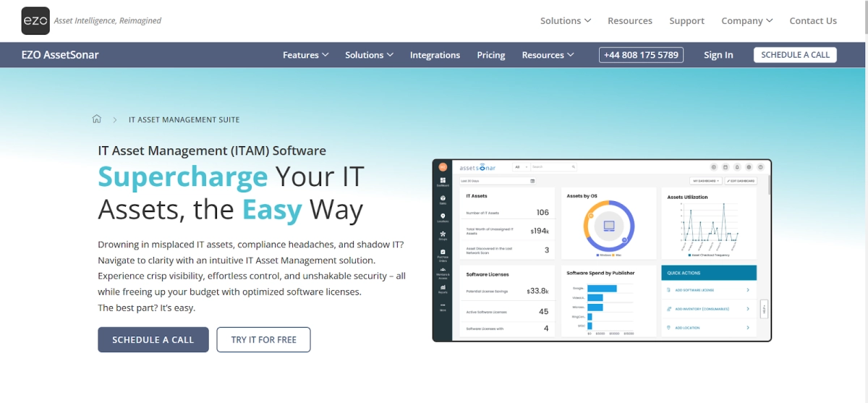868x403 pixels.
Task: Click the +44 808 175 5789 phone button
Action: pos(641,55)
